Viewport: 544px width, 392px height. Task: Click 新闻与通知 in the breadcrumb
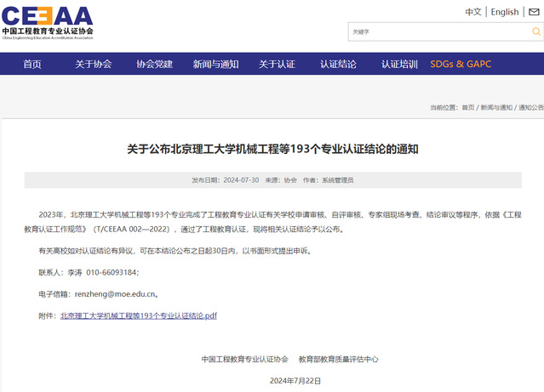click(x=496, y=108)
